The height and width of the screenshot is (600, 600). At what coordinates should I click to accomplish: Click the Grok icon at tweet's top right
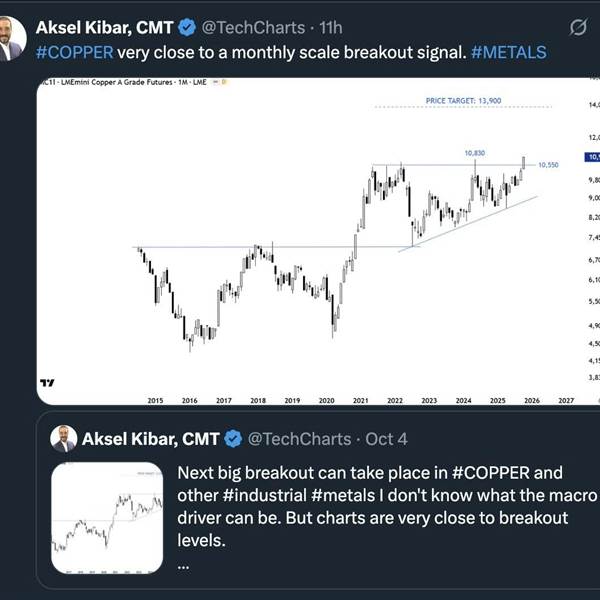point(576,28)
